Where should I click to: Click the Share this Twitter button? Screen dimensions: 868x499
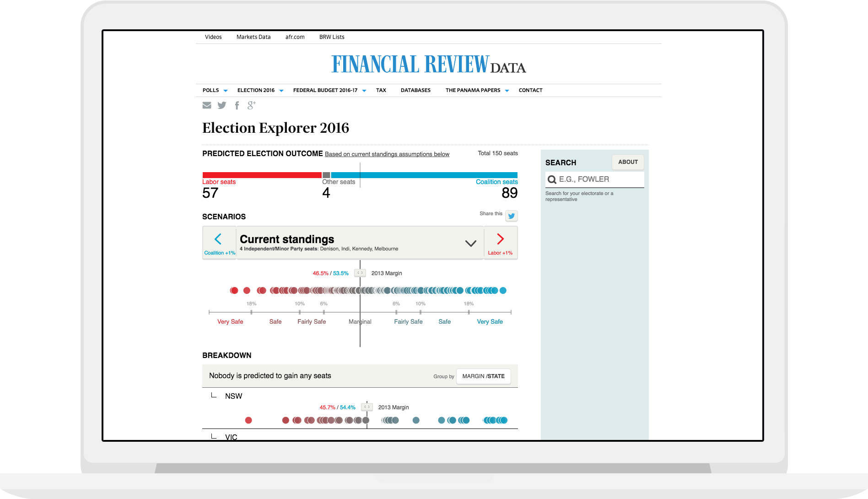coord(511,216)
